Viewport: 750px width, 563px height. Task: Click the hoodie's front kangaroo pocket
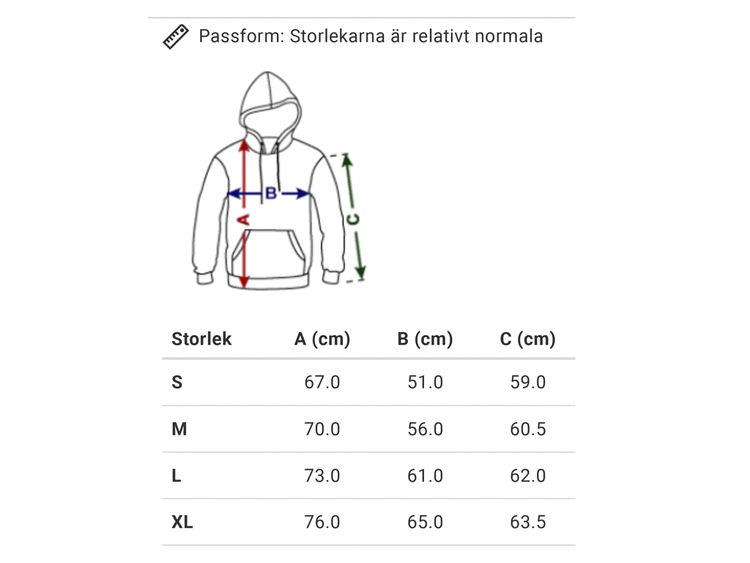(x=269, y=257)
